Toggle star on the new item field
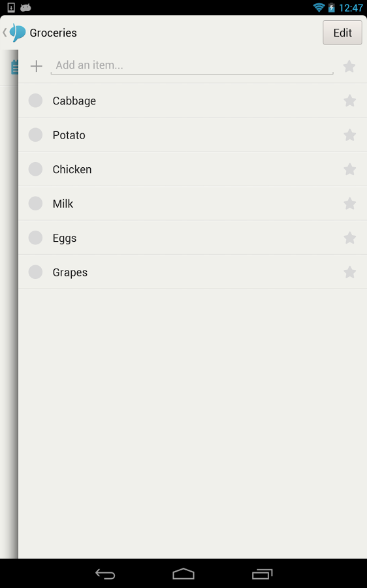367x588 pixels. pyautogui.click(x=349, y=67)
